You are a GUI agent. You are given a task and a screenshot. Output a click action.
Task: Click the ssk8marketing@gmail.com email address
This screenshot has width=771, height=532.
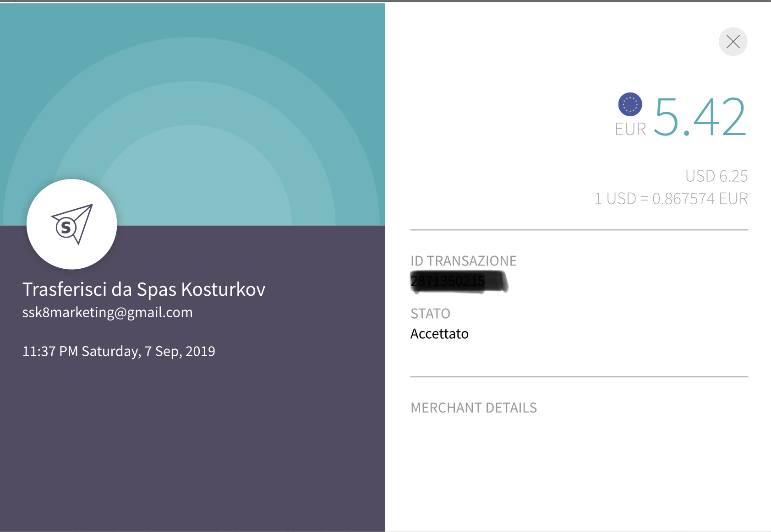click(107, 312)
